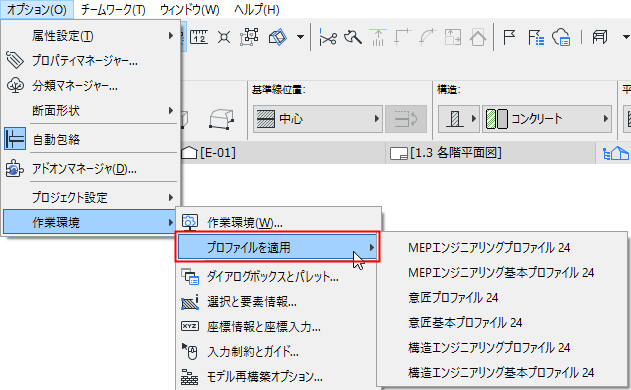This screenshot has height=390, width=631.
Task: Open the ウィンドウ(W) menu
Action: [190, 10]
